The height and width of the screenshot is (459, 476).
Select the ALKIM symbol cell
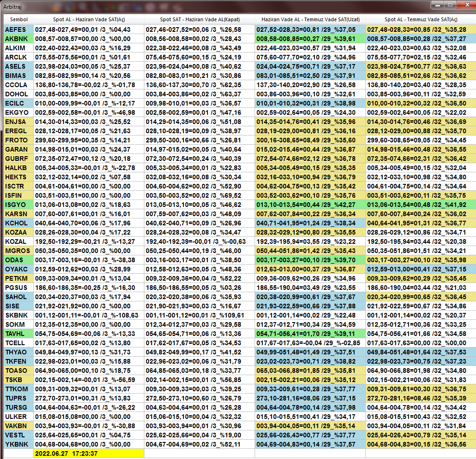tap(18, 48)
